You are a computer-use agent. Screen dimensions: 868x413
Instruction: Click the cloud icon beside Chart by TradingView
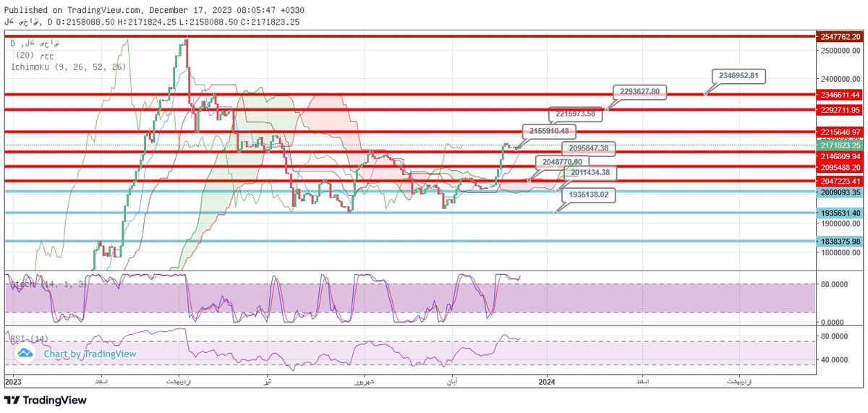(26, 354)
